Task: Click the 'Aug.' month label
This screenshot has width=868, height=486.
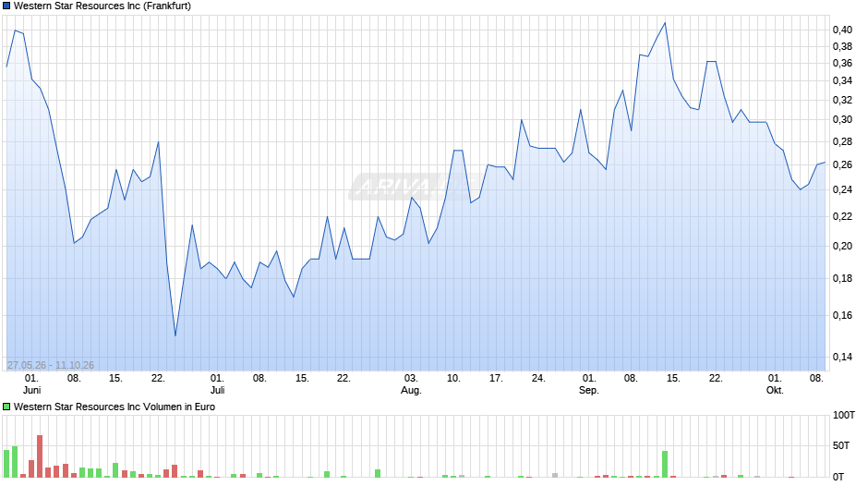Action: click(x=411, y=390)
